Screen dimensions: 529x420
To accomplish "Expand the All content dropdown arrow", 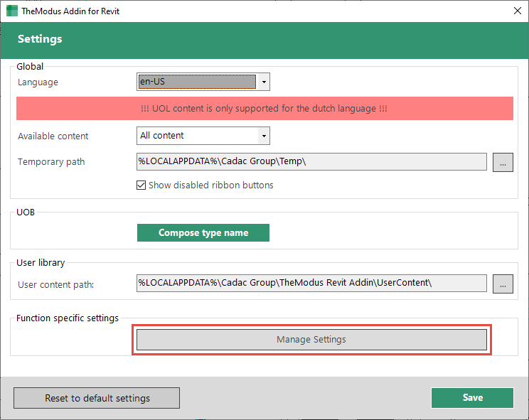I will click(264, 136).
